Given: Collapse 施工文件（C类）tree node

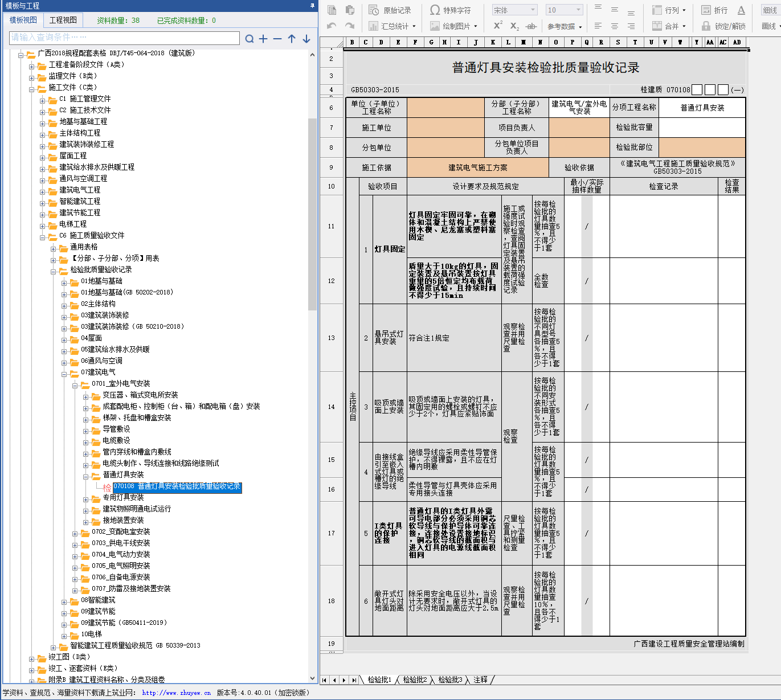Looking at the screenshot, I should click(32, 89).
